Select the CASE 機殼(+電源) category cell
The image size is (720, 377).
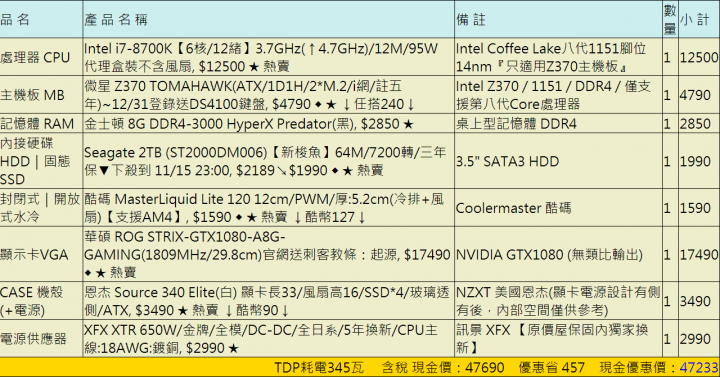pos(32,301)
